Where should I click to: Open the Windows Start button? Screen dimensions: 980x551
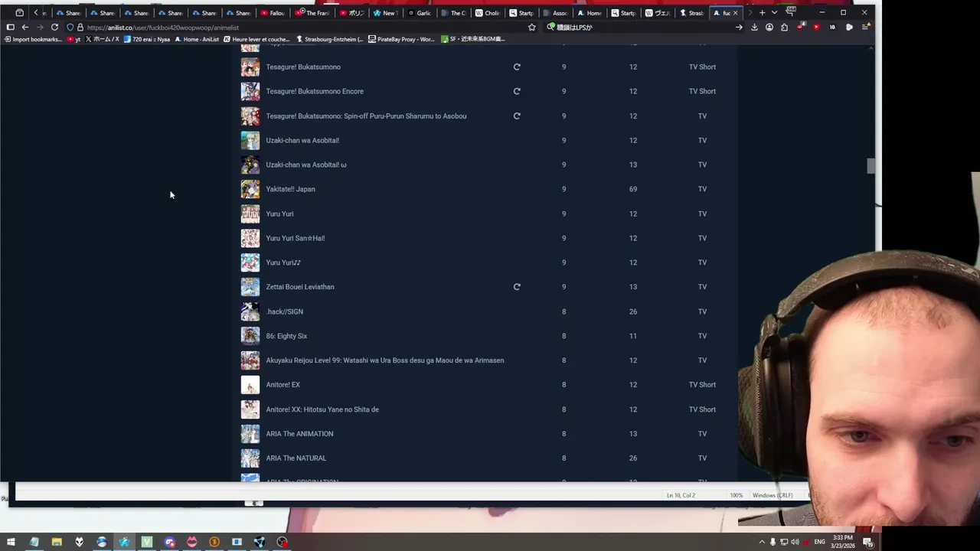[x=11, y=542]
